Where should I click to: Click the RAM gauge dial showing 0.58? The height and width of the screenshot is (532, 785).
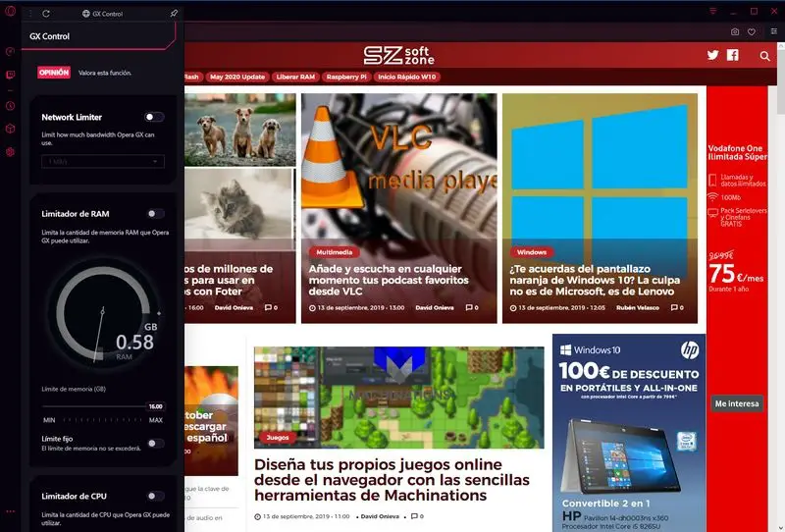tap(104, 313)
